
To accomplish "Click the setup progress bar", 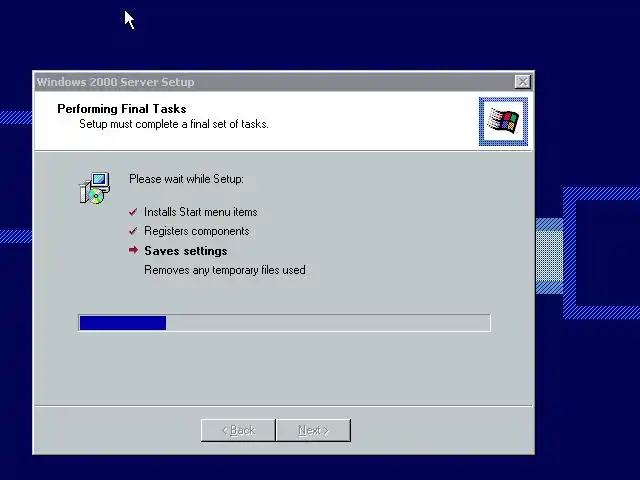I will click(284, 323).
